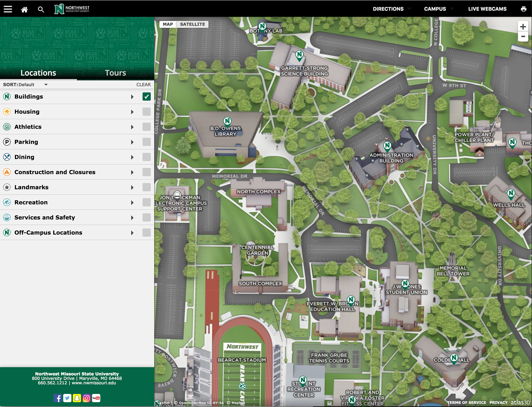Switch to the Tours tab

click(116, 73)
